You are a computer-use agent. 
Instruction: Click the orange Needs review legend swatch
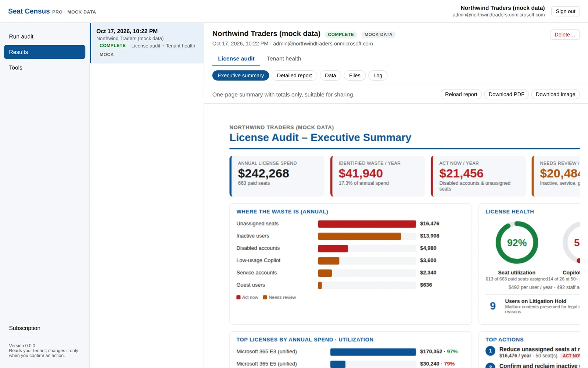point(265,297)
